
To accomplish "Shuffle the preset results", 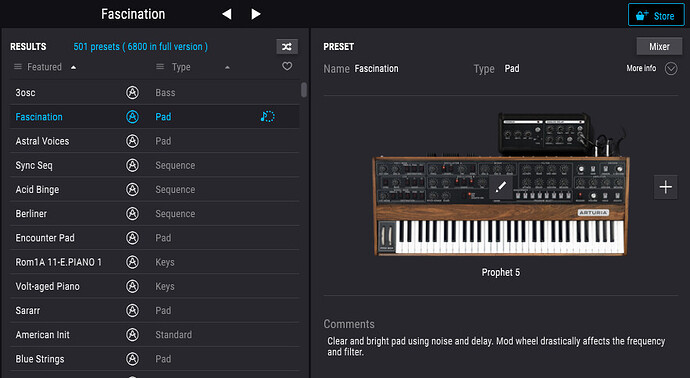I will click(x=287, y=47).
